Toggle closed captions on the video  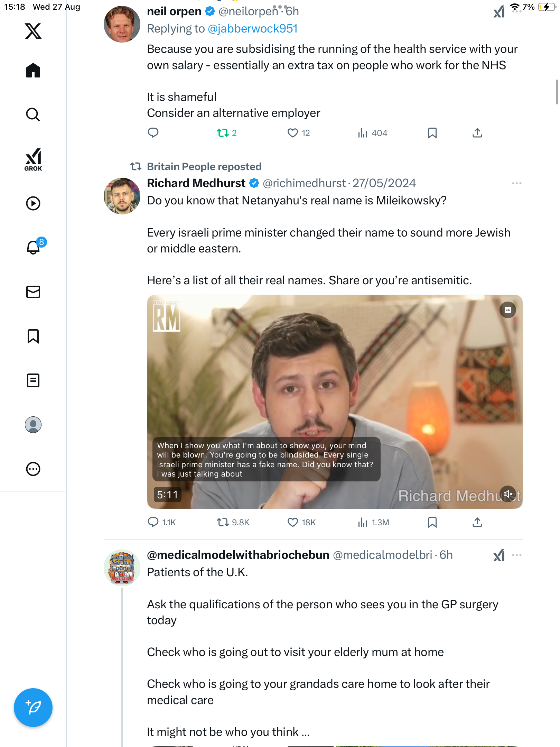click(x=508, y=310)
